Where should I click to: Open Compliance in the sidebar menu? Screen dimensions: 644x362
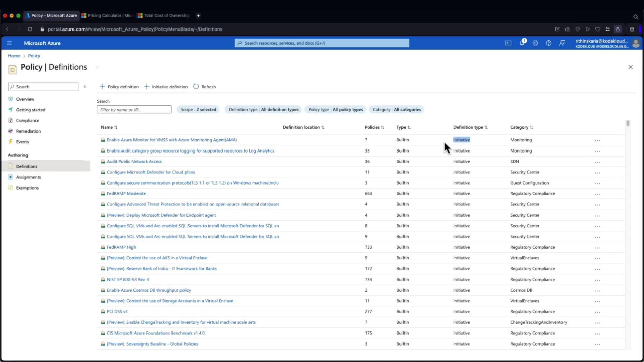[28, 120]
